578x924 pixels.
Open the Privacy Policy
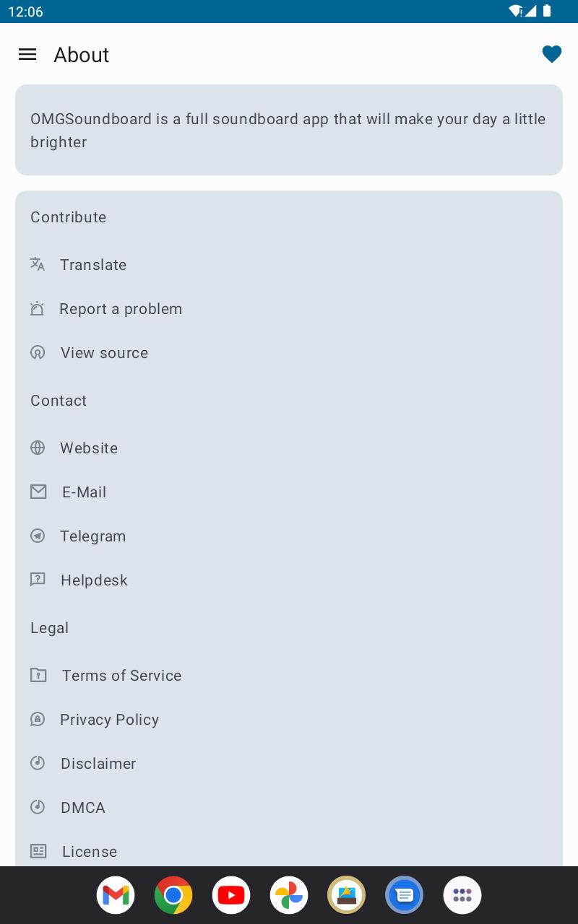109,720
